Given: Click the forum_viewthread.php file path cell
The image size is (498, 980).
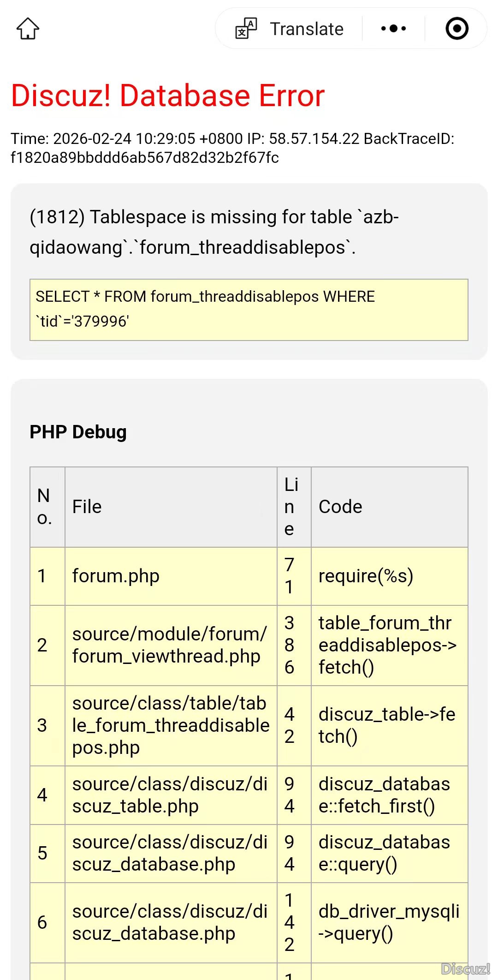Looking at the screenshot, I should click(x=170, y=645).
